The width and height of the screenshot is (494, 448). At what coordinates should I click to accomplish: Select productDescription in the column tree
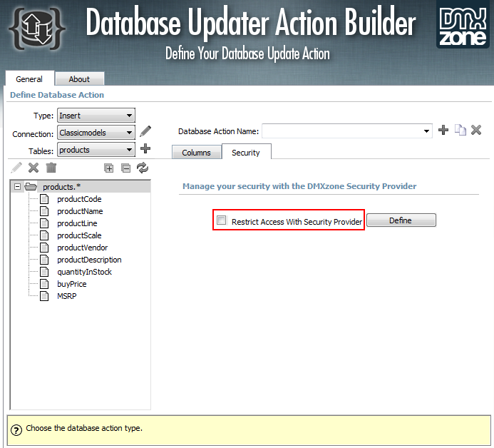(x=90, y=260)
